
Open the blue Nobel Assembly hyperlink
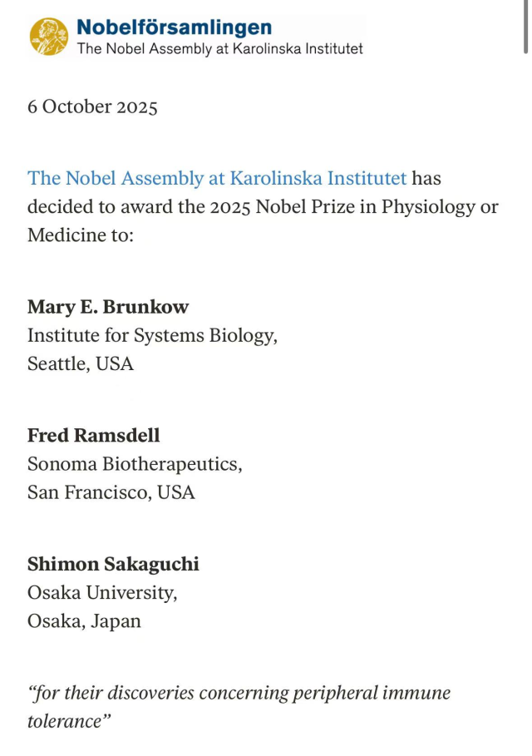pos(217,178)
